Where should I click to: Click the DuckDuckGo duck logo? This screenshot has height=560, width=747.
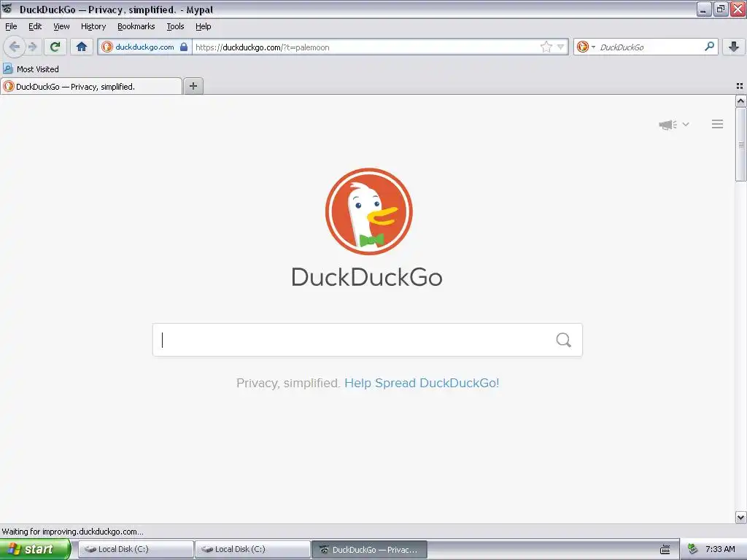pyautogui.click(x=368, y=211)
